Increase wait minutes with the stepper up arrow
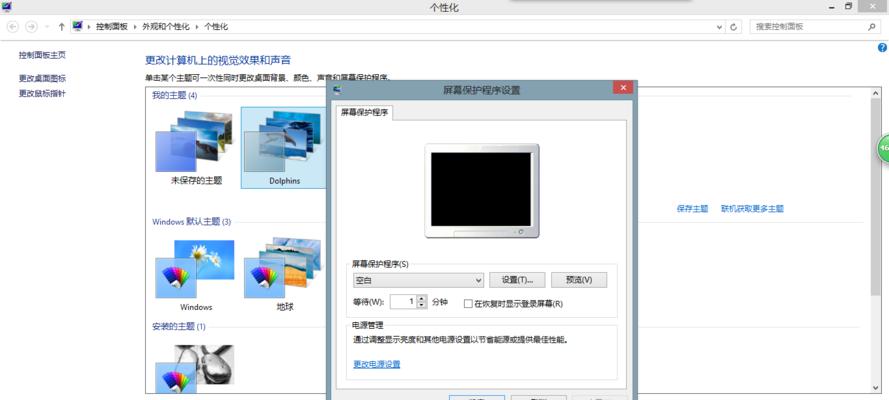 pos(421,298)
